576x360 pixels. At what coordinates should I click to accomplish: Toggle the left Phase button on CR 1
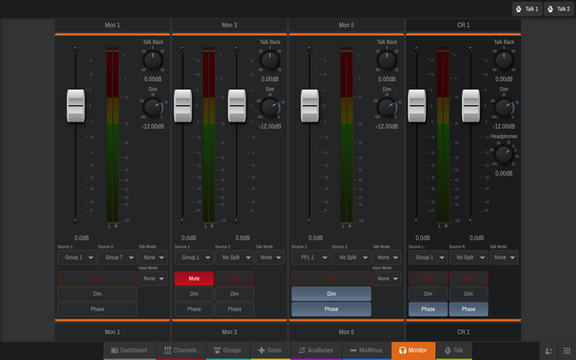pos(428,309)
